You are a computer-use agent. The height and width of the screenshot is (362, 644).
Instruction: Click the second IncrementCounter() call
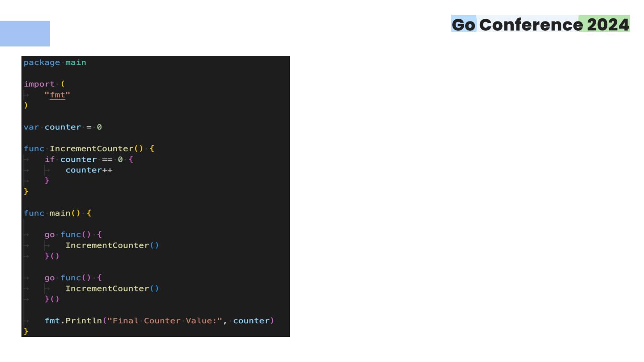point(112,288)
